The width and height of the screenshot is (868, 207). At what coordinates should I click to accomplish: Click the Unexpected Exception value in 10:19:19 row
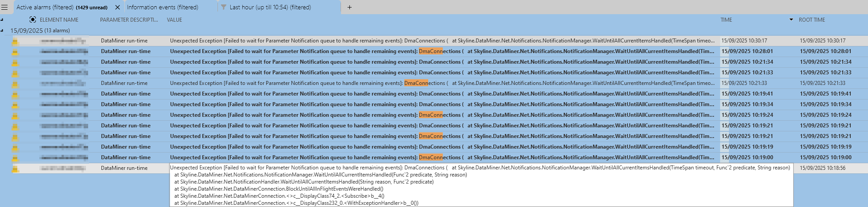point(442,147)
